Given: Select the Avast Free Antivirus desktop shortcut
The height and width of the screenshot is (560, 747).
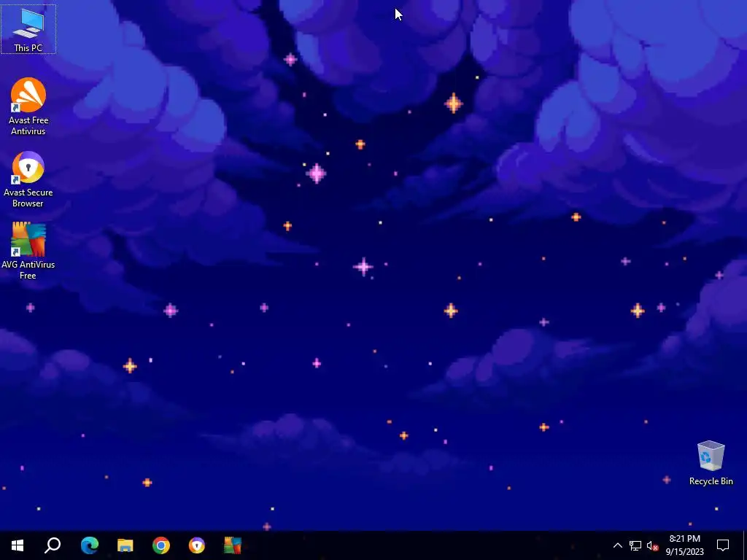Looking at the screenshot, I should [28, 106].
